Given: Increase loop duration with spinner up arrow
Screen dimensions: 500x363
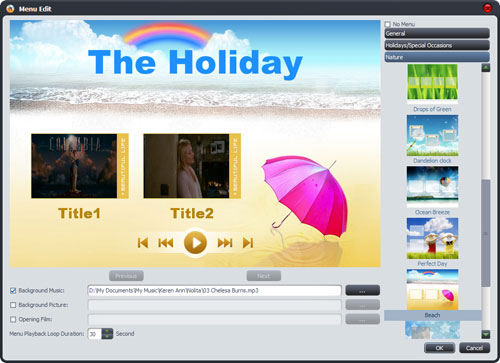Looking at the screenshot, I should click(x=107, y=331).
